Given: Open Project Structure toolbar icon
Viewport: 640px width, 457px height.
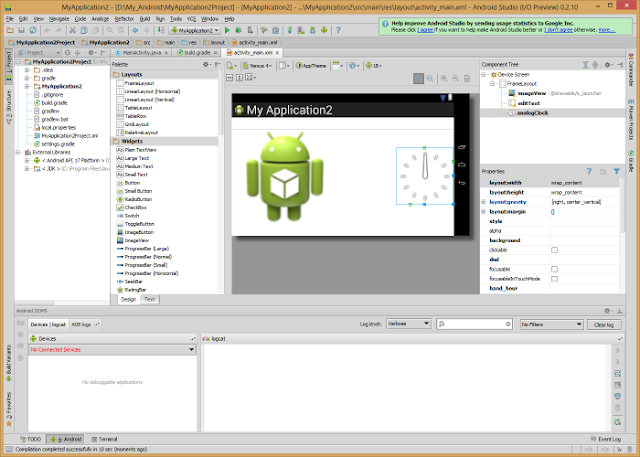Looking at the screenshot, I should point(276,30).
